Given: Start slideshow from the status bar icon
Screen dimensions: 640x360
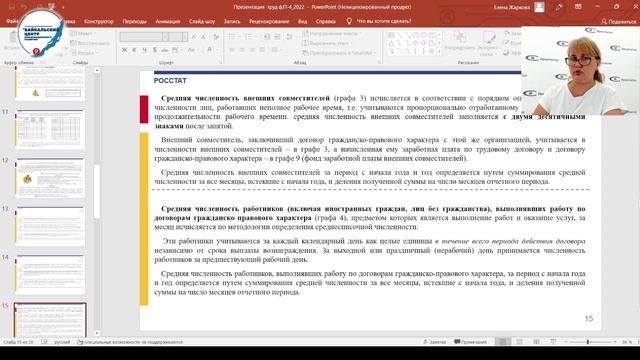Looking at the screenshot, I should pyautogui.click(x=553, y=342).
